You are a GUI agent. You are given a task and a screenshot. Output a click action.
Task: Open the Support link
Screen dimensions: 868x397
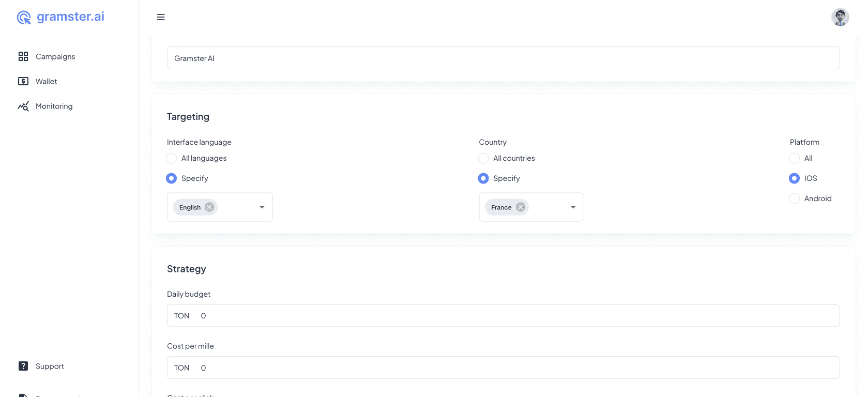click(50, 366)
